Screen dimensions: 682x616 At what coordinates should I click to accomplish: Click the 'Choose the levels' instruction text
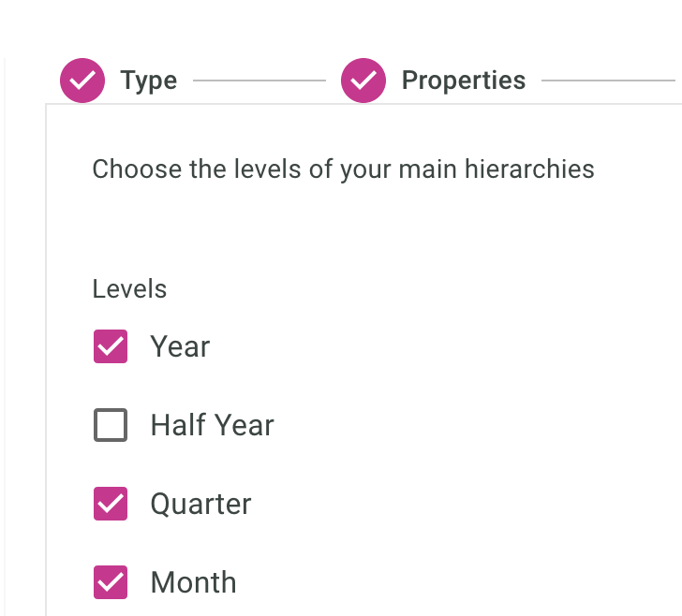(343, 169)
